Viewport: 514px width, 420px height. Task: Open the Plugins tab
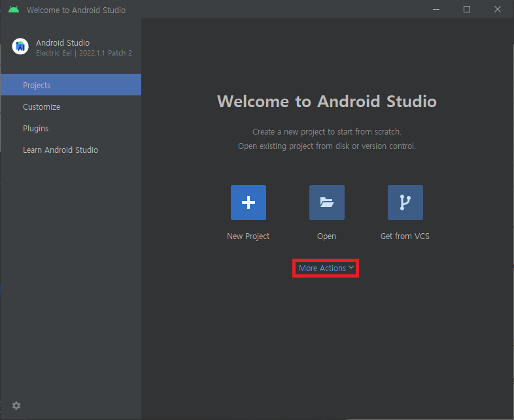click(71, 128)
